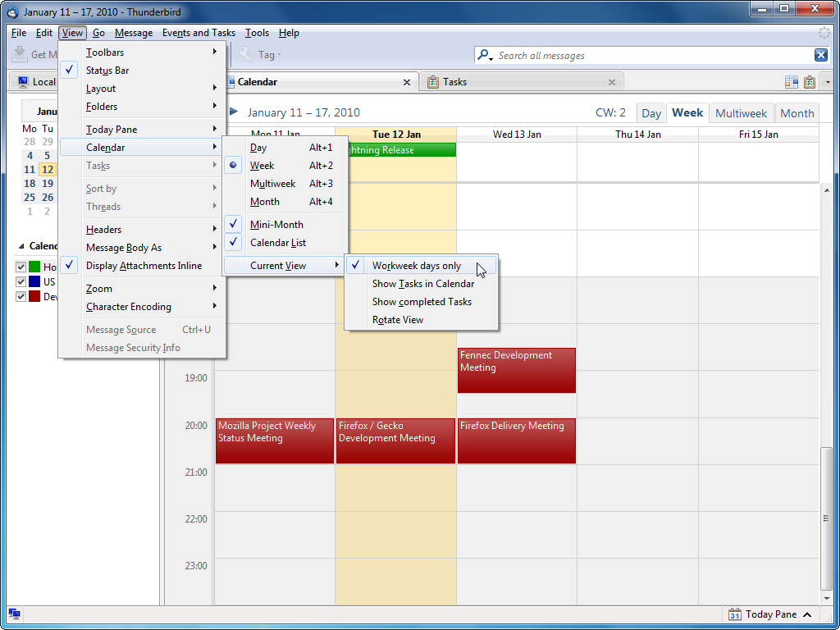Clear the search box with X button
Image resolution: width=840 pixels, height=630 pixels.
pos(820,55)
